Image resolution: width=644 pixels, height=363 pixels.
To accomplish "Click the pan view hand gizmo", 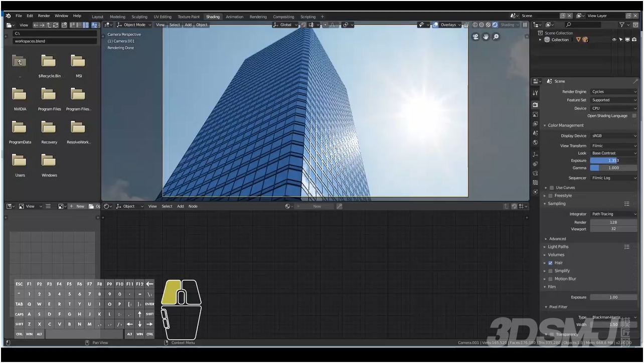I will [486, 37].
